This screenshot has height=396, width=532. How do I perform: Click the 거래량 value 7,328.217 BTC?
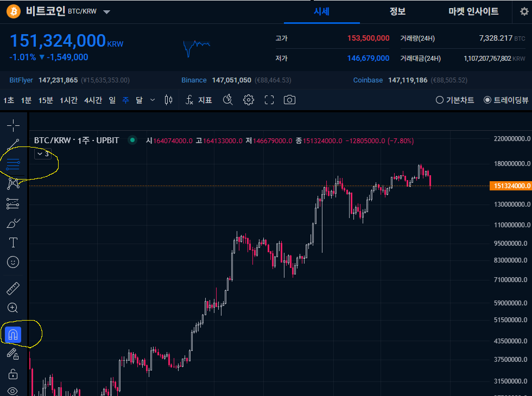(x=502, y=38)
